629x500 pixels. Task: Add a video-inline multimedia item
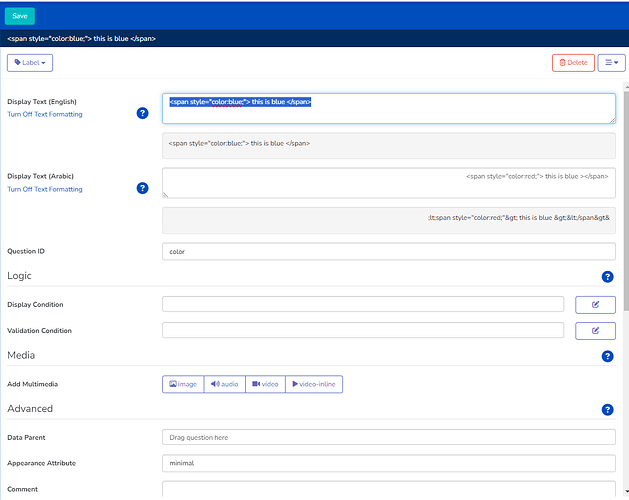(314, 384)
